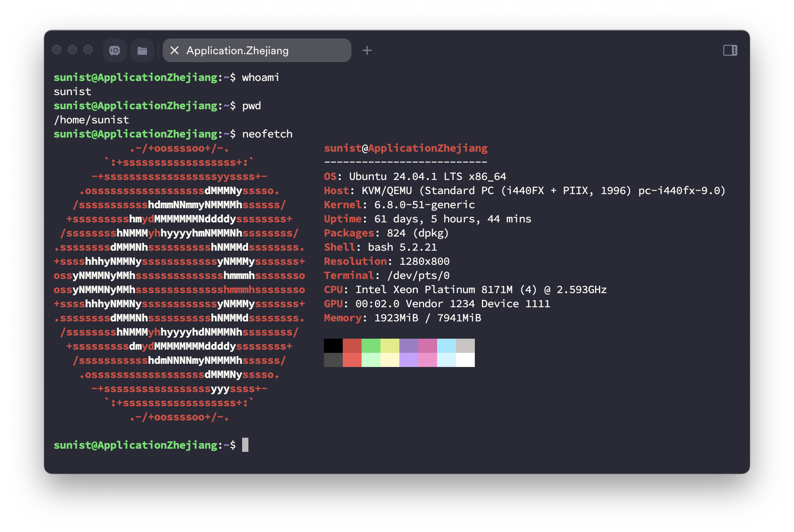The width and height of the screenshot is (794, 532).
Task: Click the 'OS: Ubuntu 24.04.1 LTS x86_64' line
Action: pos(415,176)
